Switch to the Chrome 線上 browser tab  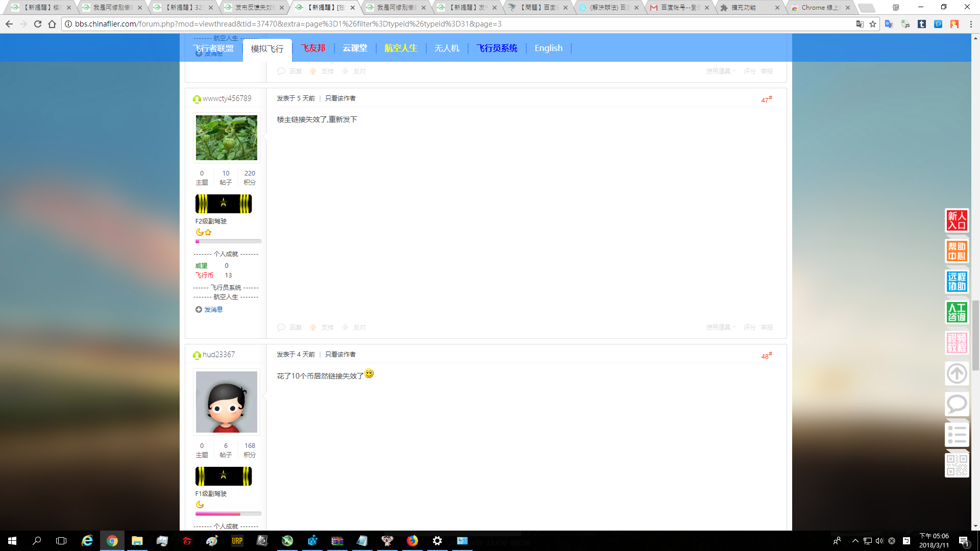pos(820,8)
